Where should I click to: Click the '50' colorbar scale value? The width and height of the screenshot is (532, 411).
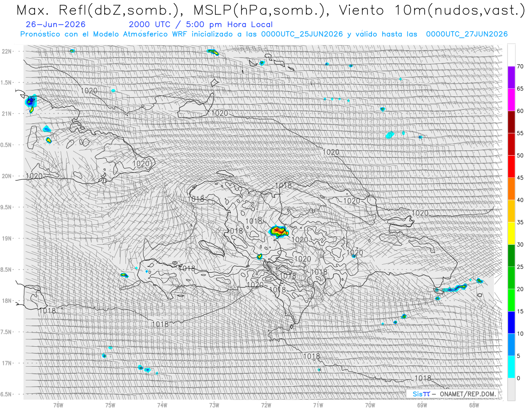click(x=520, y=156)
